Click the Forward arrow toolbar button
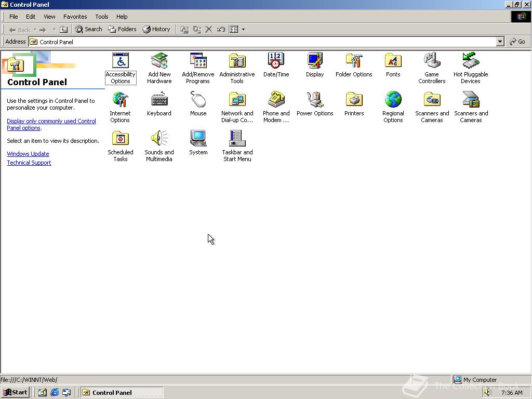Screen dimensions: 532x399 point(43,30)
